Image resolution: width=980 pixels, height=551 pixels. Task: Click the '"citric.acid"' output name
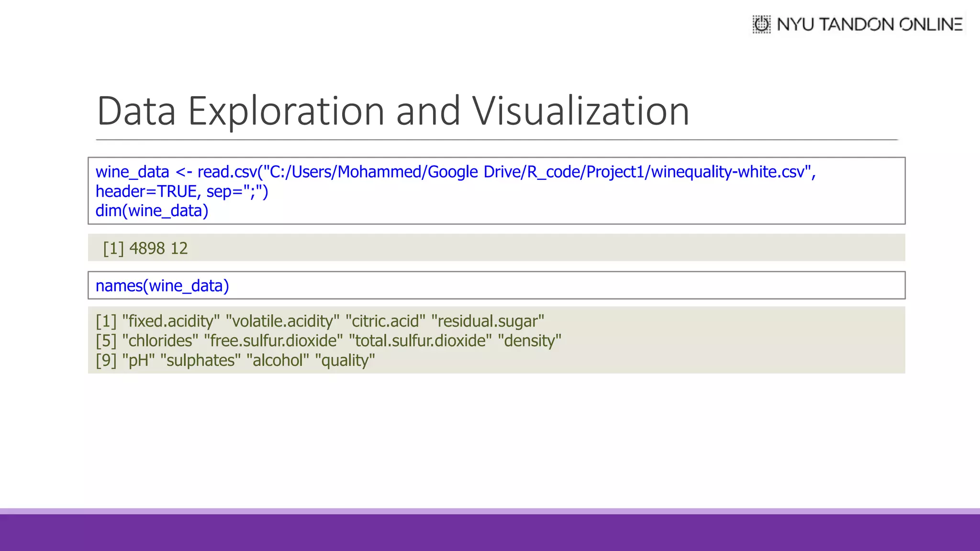pyautogui.click(x=385, y=321)
